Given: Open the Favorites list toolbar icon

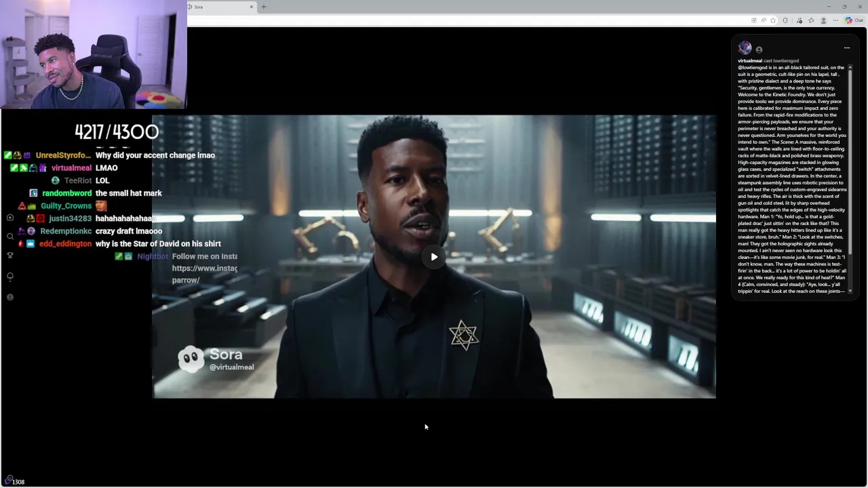Looking at the screenshot, I should point(812,20).
